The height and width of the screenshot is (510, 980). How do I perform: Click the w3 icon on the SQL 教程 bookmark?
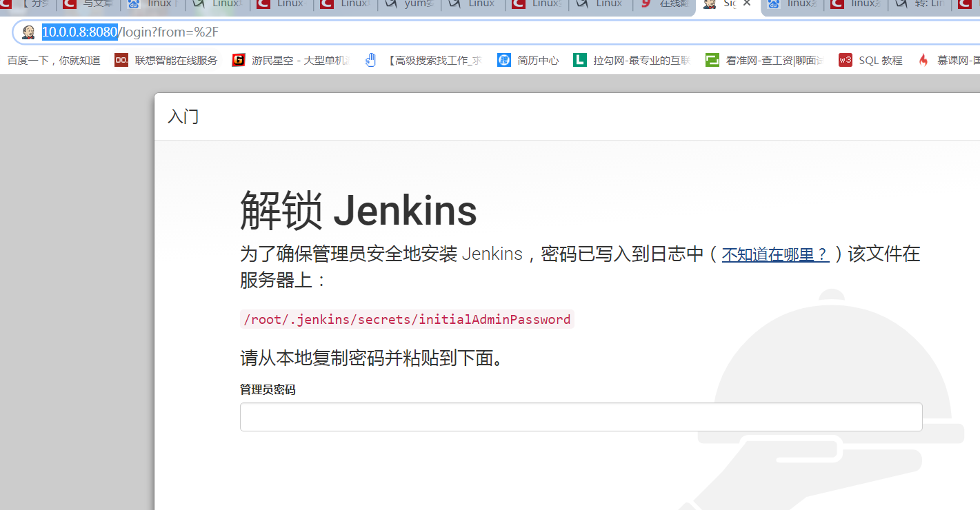pos(846,60)
